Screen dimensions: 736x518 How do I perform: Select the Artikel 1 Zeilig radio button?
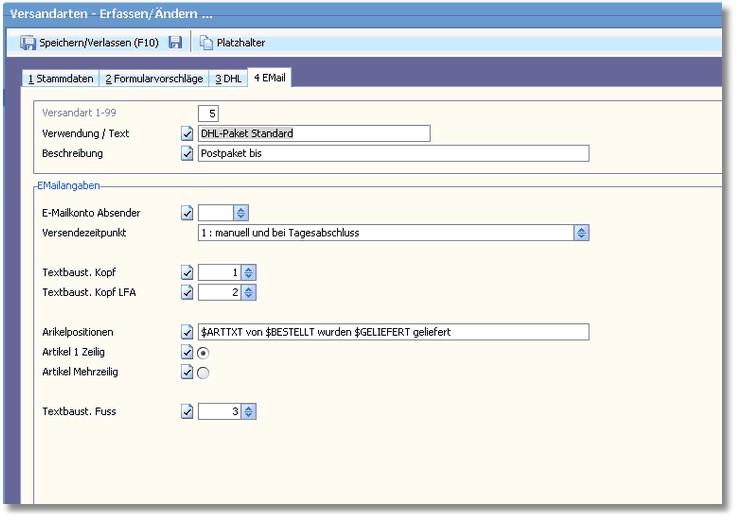pyautogui.click(x=204, y=352)
